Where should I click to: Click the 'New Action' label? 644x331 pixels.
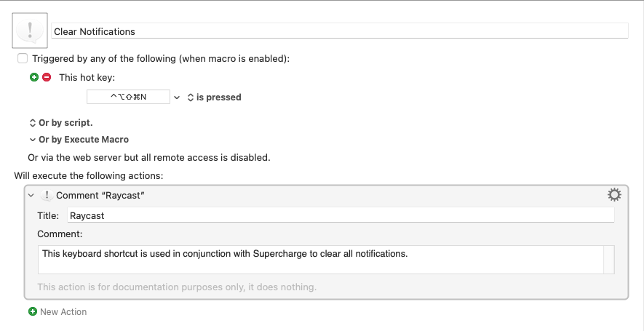(63, 311)
